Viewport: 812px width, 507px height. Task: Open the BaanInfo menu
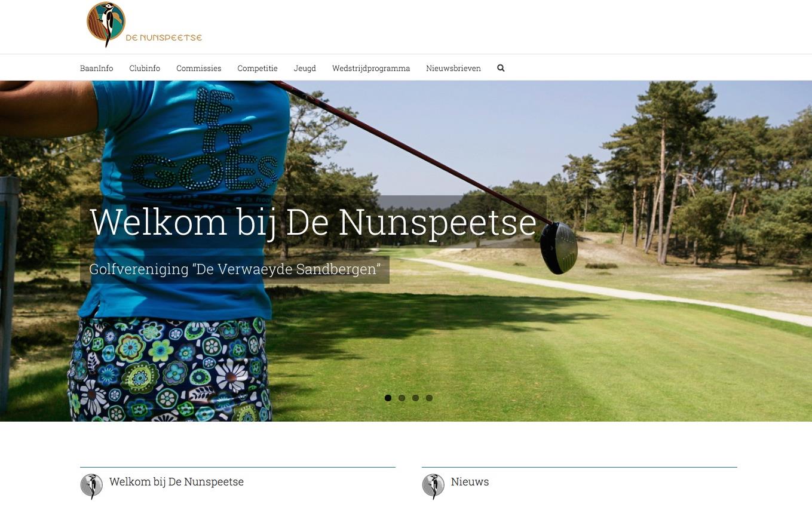(x=96, y=68)
